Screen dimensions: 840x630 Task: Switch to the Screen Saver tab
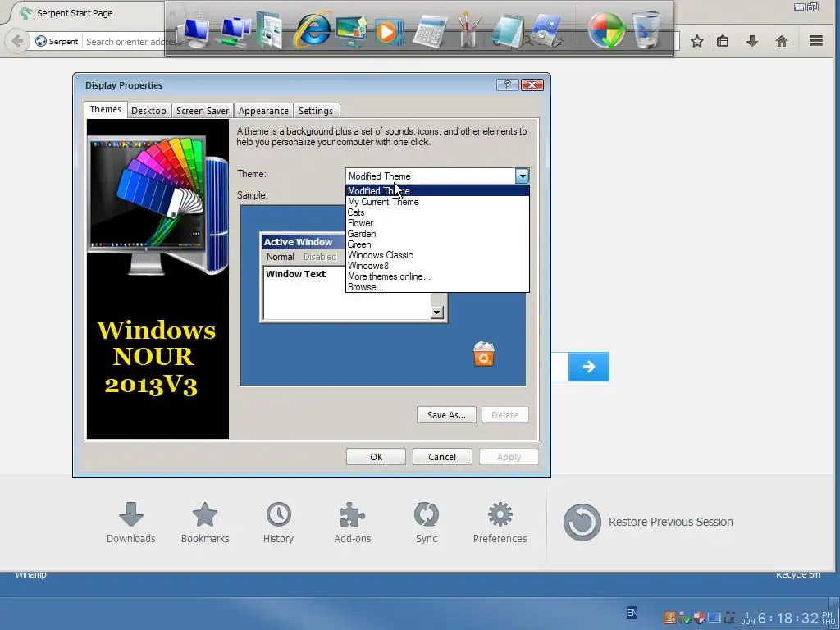203,111
